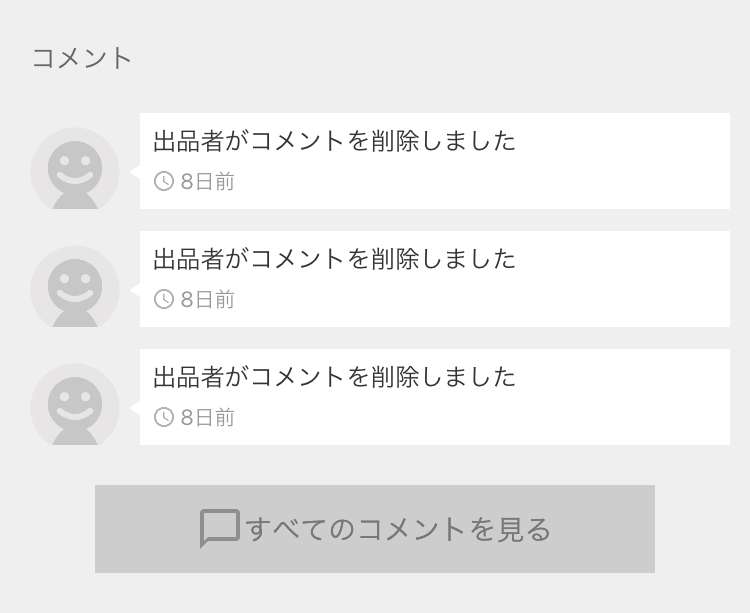Screen dimensions: 750x613
Task: Click 8日前 timestamp of third comment
Action: (x=208, y=417)
